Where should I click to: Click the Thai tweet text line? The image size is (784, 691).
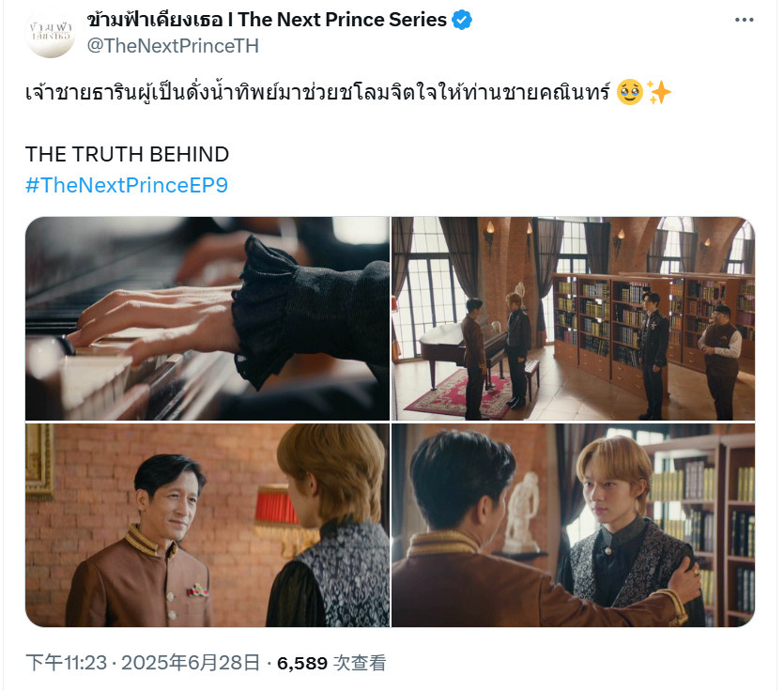click(317, 92)
